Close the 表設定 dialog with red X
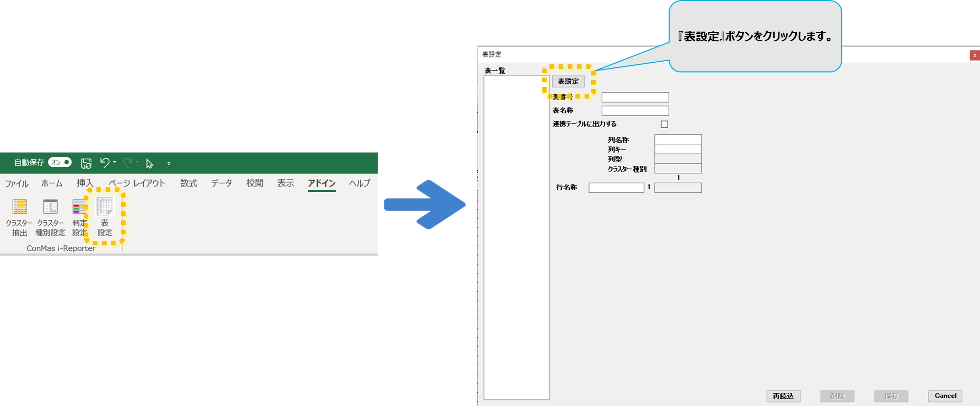 974,55
